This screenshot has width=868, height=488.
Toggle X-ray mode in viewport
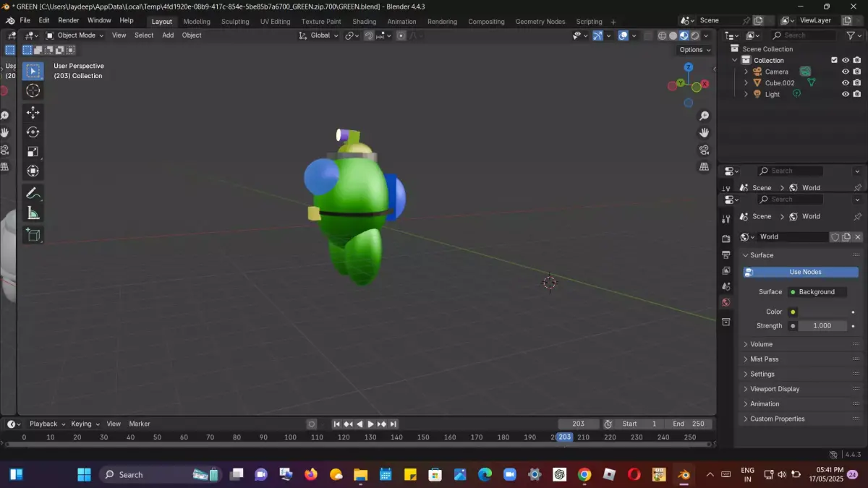(x=647, y=35)
